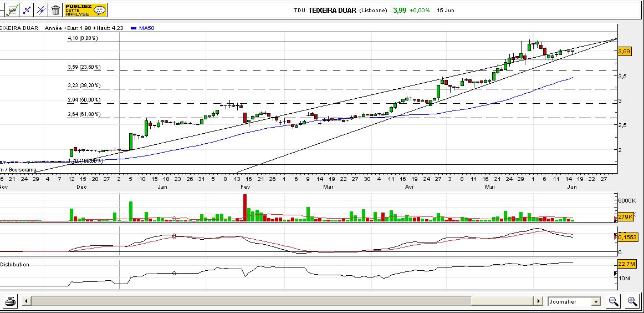The height and width of the screenshot is (313, 644).
Task: Click the 279K volume value tag
Action: (x=625, y=216)
